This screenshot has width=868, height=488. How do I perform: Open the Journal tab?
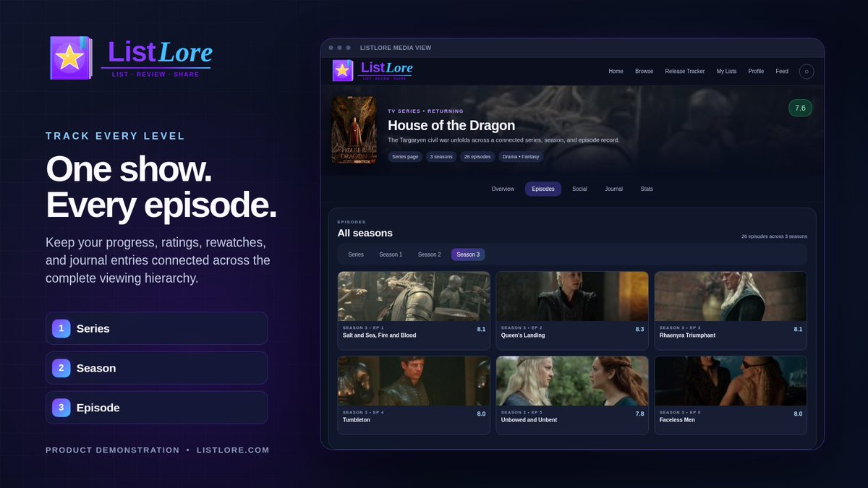click(613, 189)
